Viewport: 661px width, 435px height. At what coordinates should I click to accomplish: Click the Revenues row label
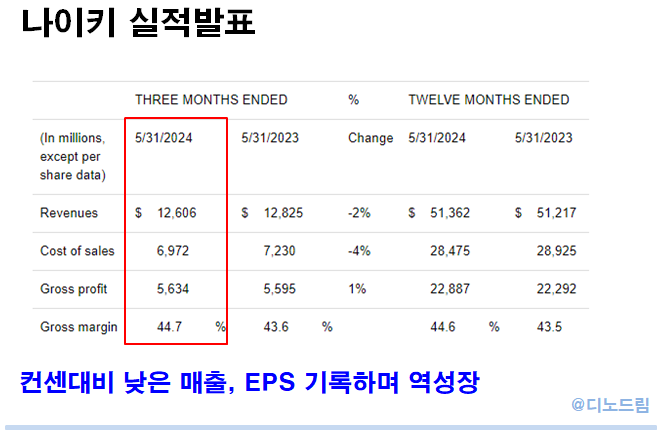[x=69, y=213]
